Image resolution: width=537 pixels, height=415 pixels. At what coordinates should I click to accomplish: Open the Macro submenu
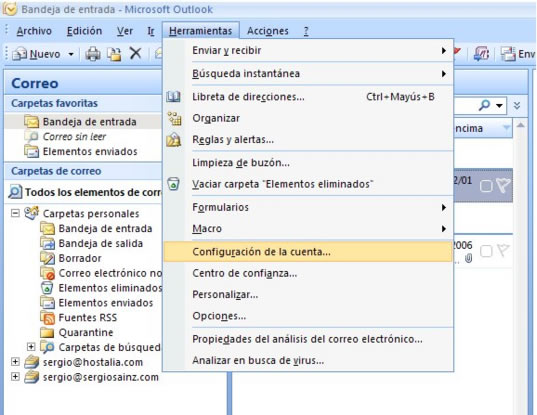click(308, 228)
